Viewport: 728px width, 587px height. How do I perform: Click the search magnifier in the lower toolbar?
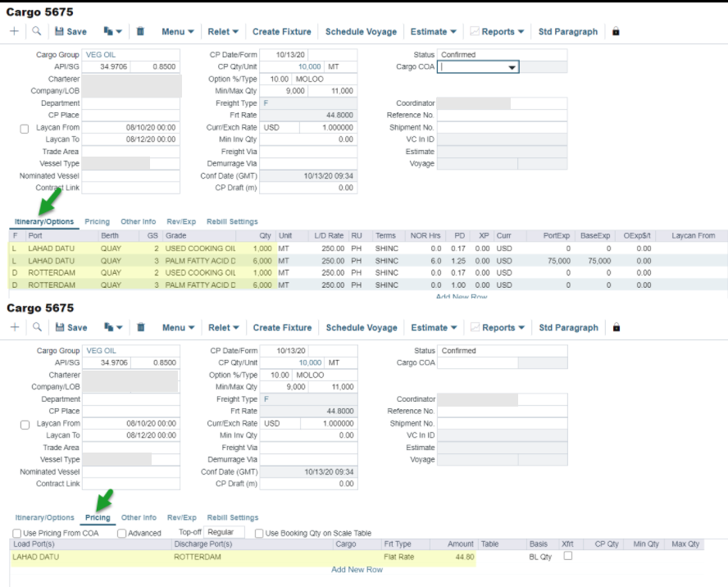coord(37,327)
